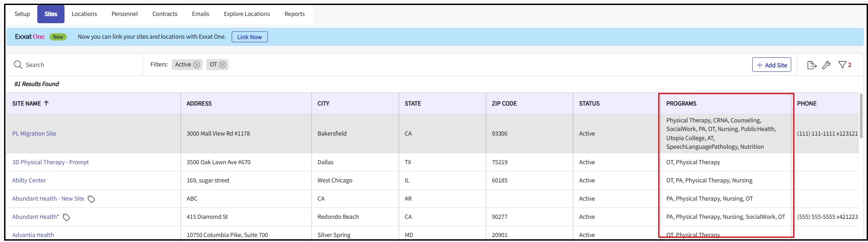Click tag icon beside Abundant Health - New Site
Screen dimensions: 868x242
coord(91,199)
